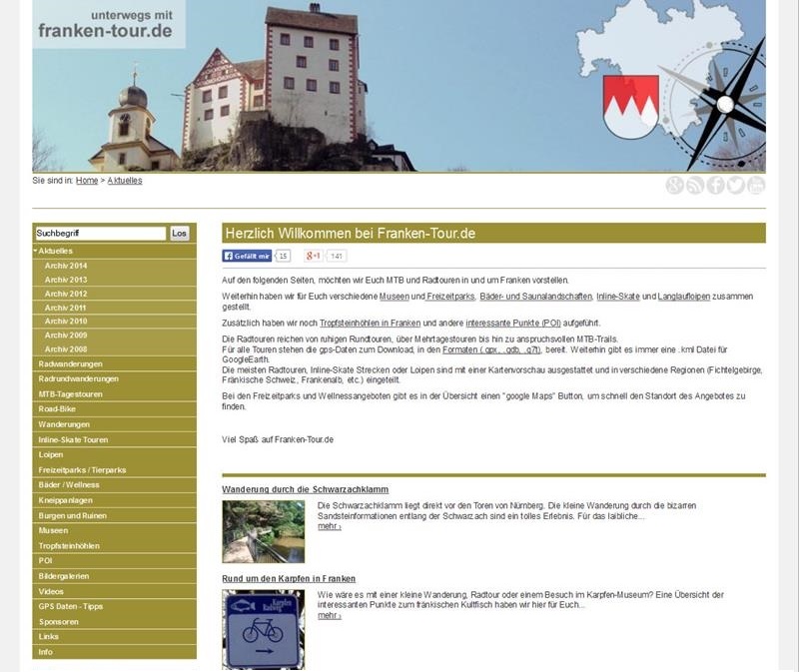Open Archiv 2010 in sidebar
The width and height of the screenshot is (799, 672).
[x=114, y=321]
